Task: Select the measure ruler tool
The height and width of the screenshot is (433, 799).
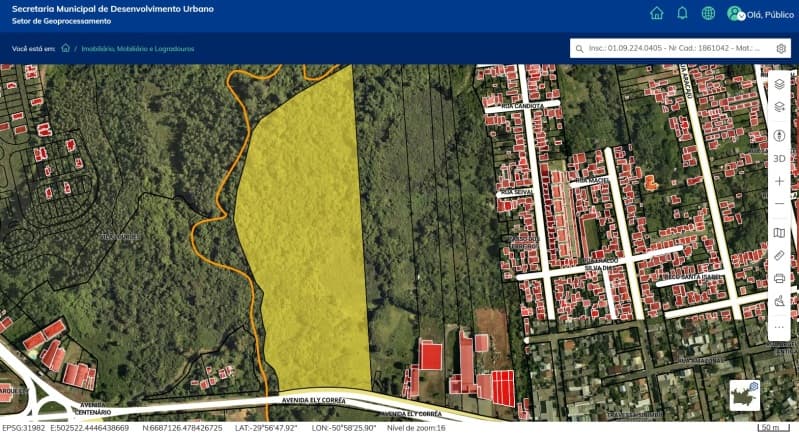Action: 779,255
